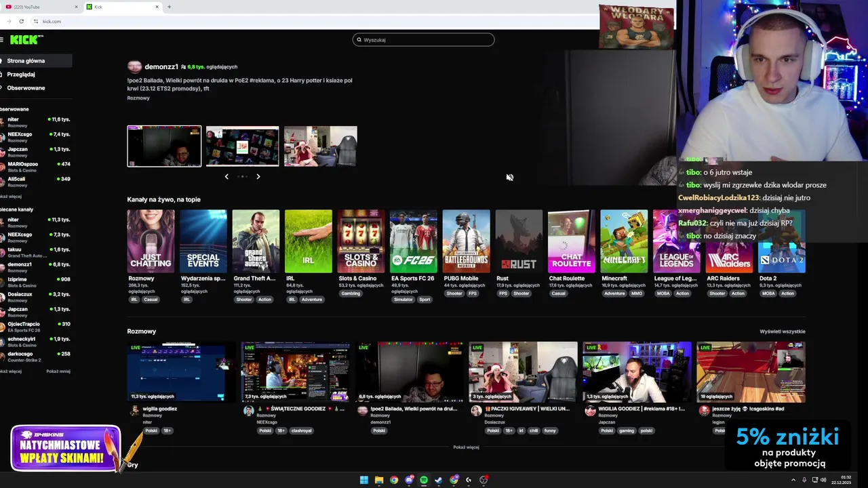Open the Slots & Casino category card
Viewport: 868px width, 488px height.
coord(361,241)
